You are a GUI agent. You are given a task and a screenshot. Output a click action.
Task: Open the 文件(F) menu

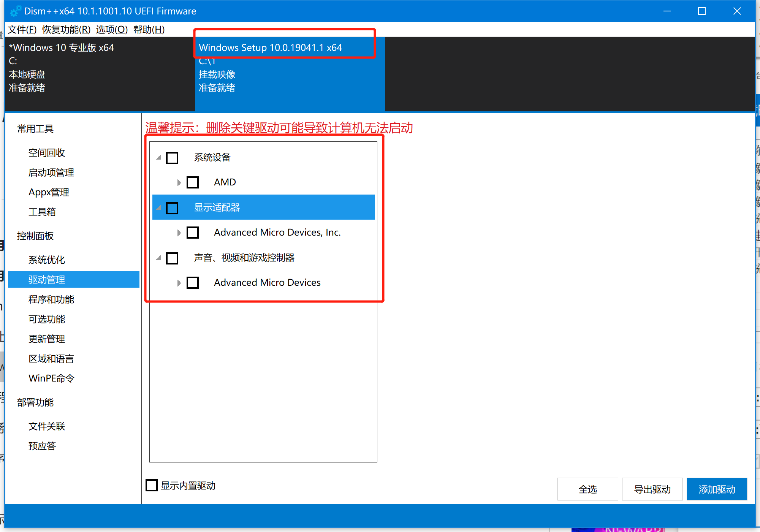22,30
